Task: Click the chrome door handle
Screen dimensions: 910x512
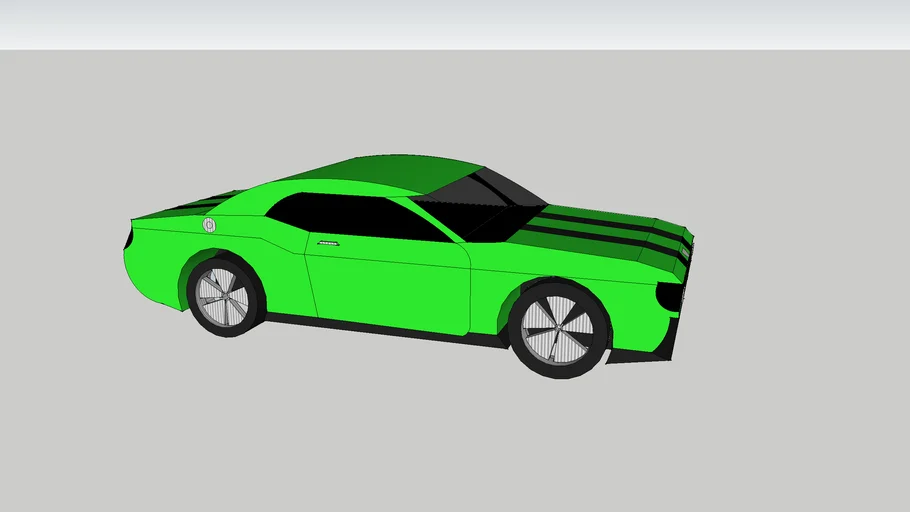Action: click(x=327, y=243)
